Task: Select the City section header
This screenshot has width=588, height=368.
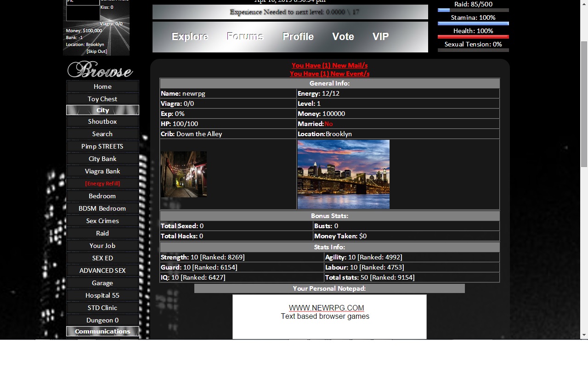Action: pyautogui.click(x=102, y=110)
